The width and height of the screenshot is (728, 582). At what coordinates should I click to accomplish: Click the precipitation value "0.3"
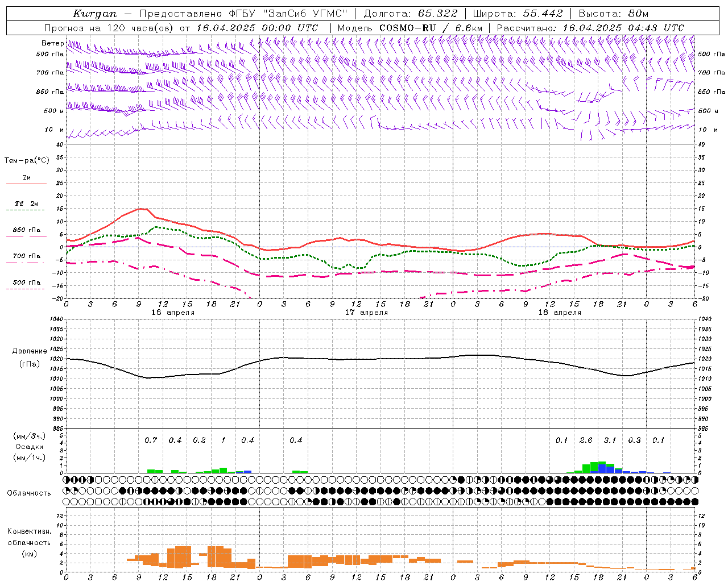click(634, 440)
